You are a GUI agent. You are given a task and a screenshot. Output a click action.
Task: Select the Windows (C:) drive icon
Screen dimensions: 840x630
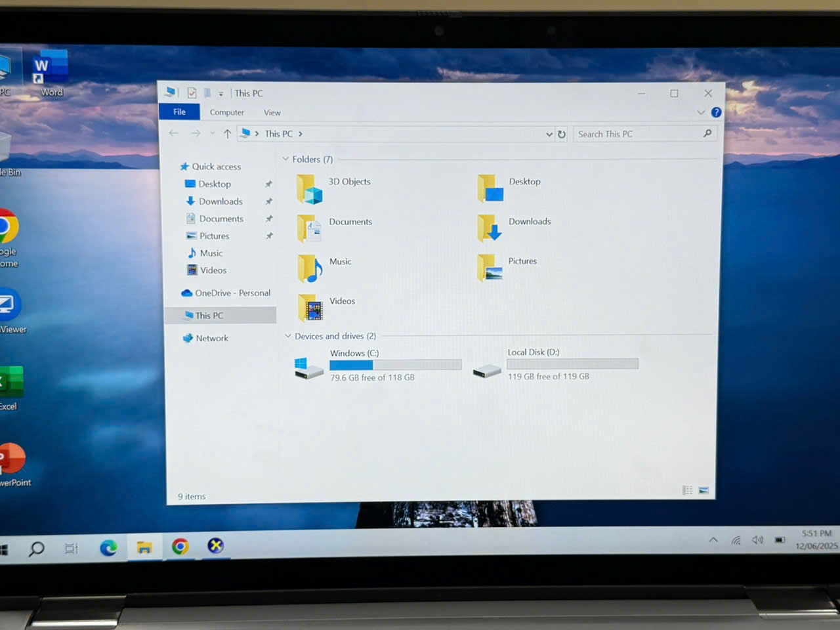(x=309, y=367)
